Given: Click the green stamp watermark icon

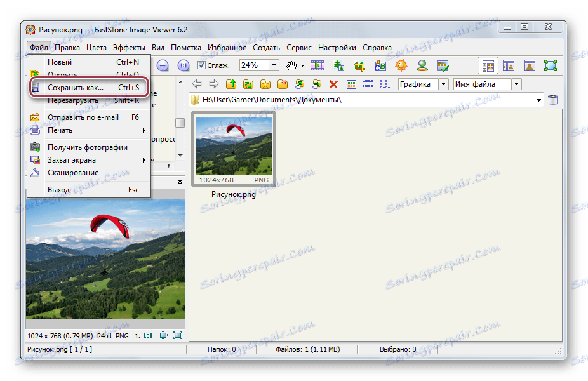Looking at the screenshot, I should coord(422,65).
